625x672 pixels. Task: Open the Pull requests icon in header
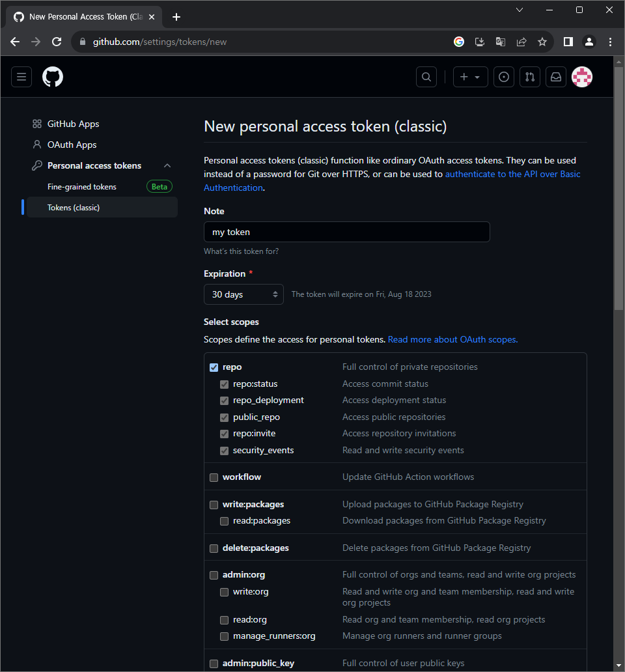coord(530,77)
